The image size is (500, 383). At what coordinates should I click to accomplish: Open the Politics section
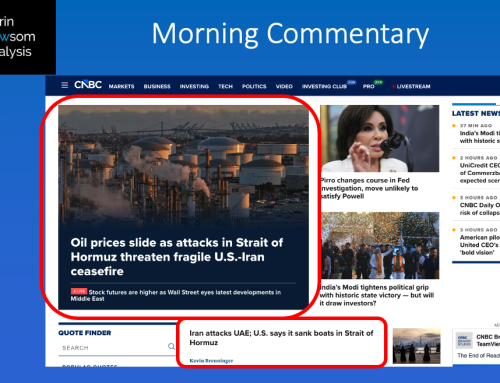tap(254, 86)
